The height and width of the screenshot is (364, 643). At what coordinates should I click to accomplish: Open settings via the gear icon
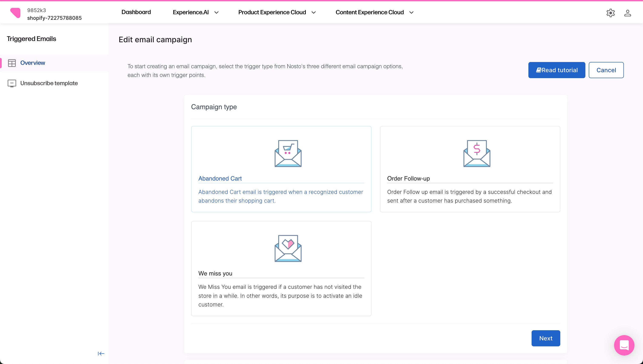coord(611,13)
